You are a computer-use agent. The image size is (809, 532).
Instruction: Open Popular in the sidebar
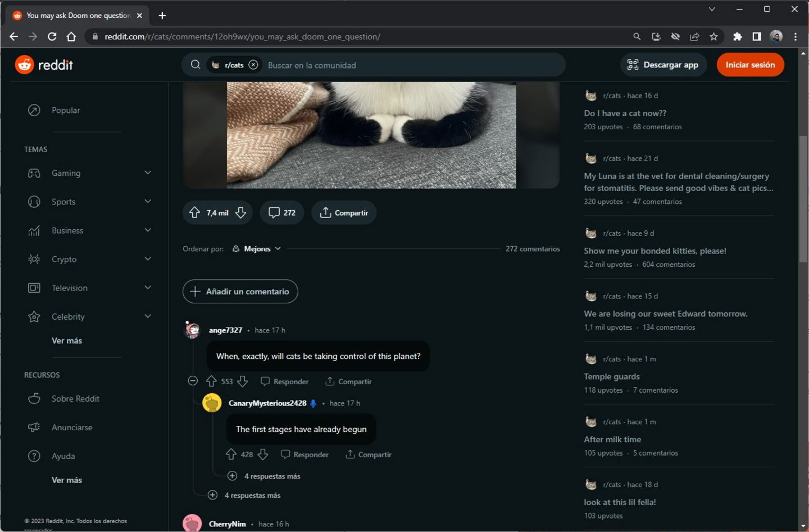point(66,111)
